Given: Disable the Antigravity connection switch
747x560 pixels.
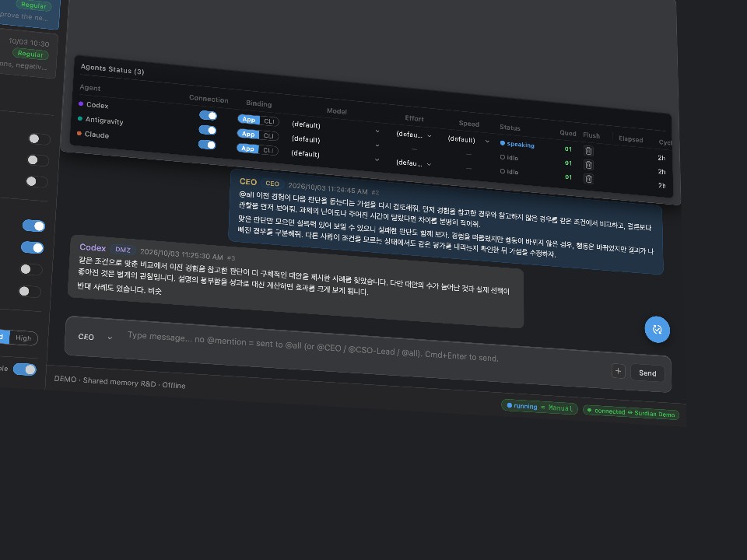Looking at the screenshot, I should pyautogui.click(x=207, y=130).
